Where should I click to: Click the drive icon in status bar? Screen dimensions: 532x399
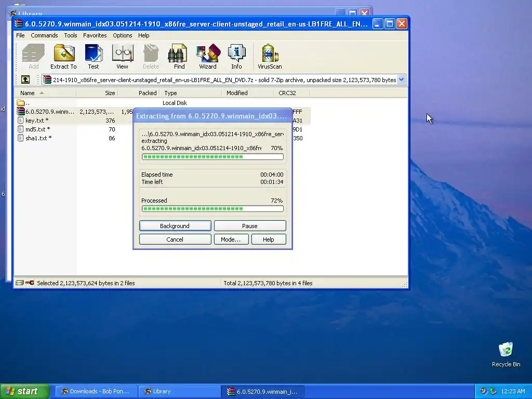point(20,283)
